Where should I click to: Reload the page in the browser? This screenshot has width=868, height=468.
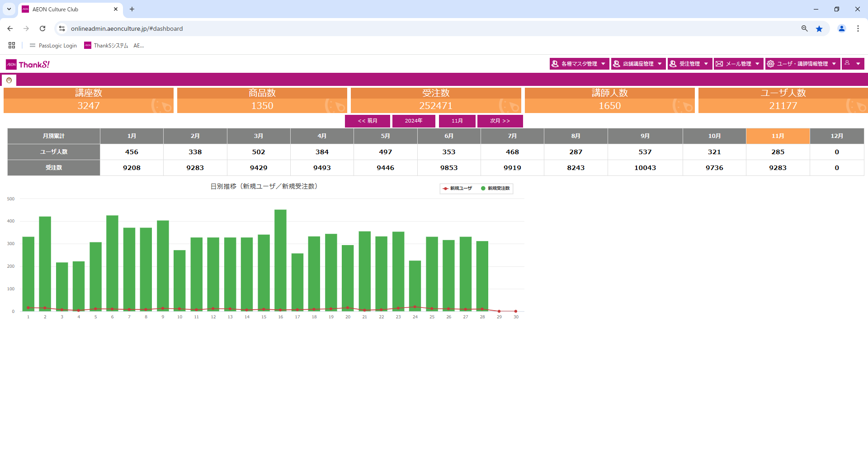(x=42, y=28)
